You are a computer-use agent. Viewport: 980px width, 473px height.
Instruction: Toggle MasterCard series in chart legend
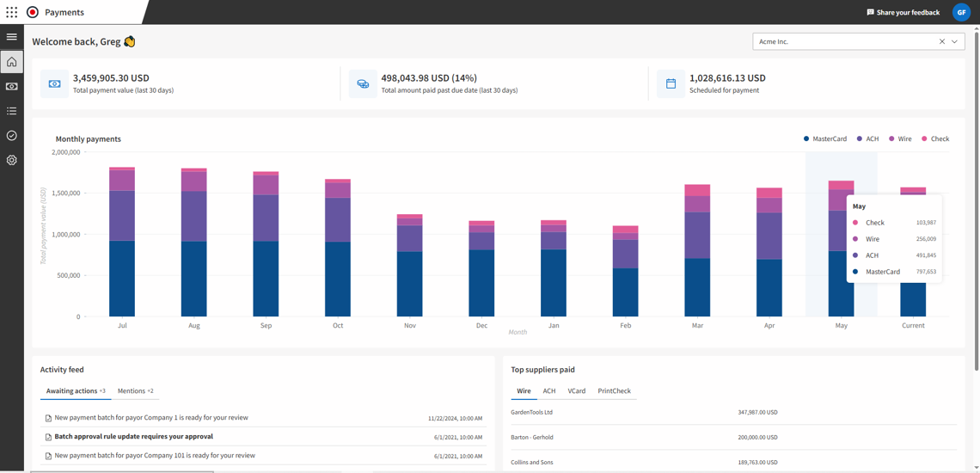[825, 138]
